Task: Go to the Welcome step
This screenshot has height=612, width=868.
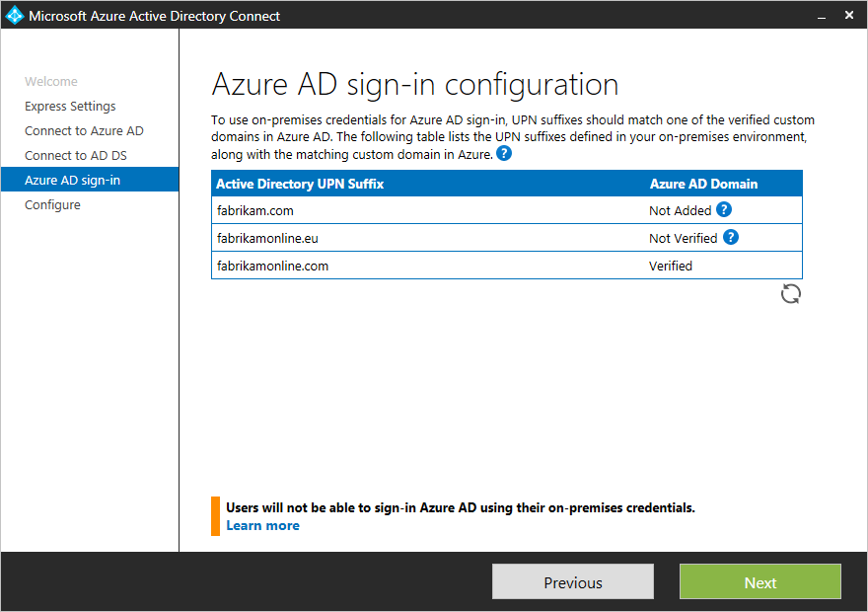Action: tap(51, 81)
